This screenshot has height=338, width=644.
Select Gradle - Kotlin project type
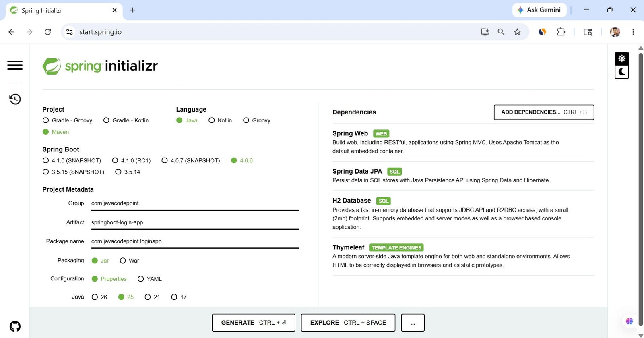pyautogui.click(x=126, y=120)
